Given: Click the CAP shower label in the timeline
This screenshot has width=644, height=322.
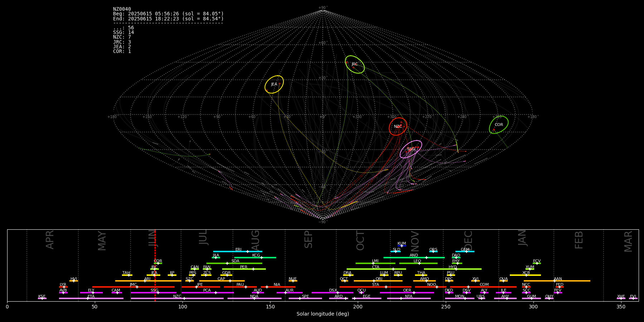Looking at the screenshot, I should [221, 279].
